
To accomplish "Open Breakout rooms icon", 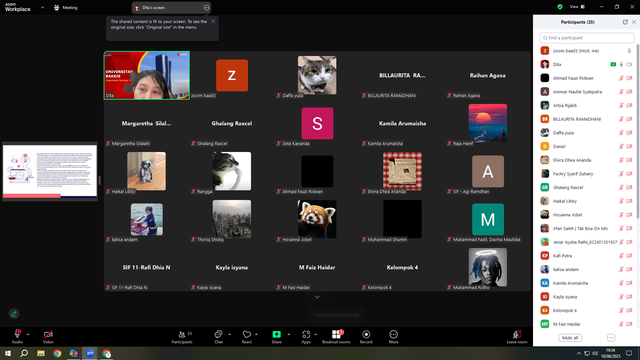I will [x=336, y=334].
